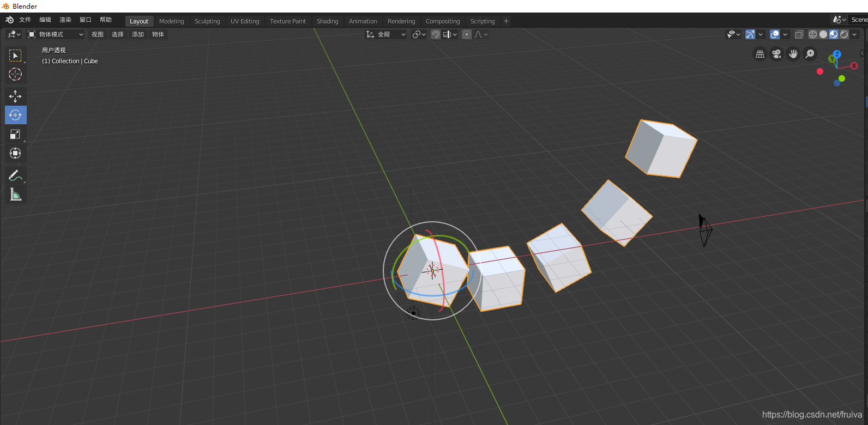Click the pan view hand icon
This screenshot has height=425, width=868.
pyautogui.click(x=793, y=54)
